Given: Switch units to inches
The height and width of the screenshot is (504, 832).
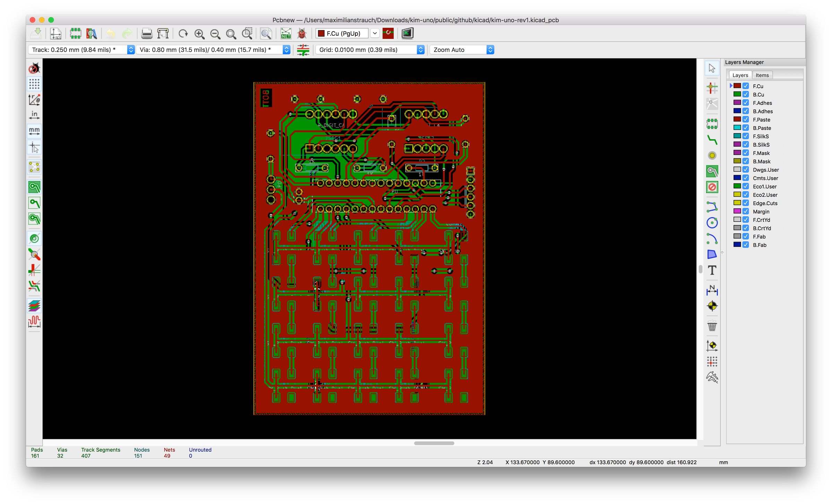Looking at the screenshot, I should [x=34, y=115].
